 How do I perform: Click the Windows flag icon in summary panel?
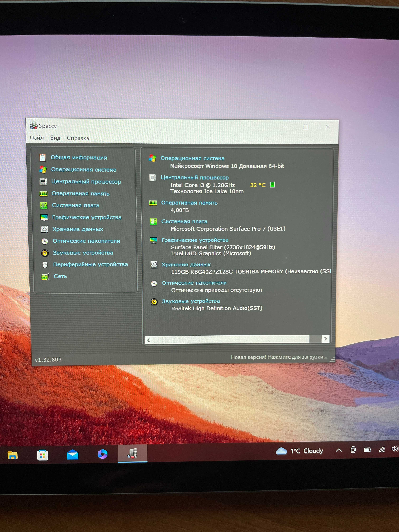point(152,158)
